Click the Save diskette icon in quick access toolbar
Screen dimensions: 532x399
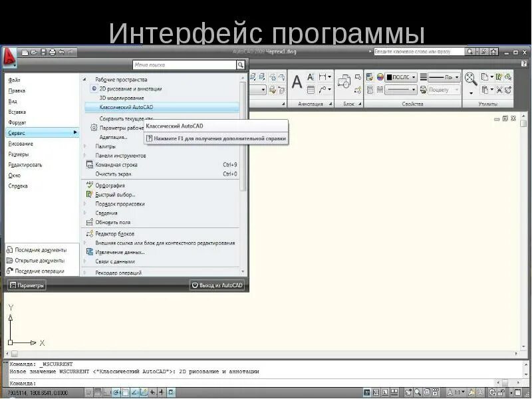tap(43, 53)
